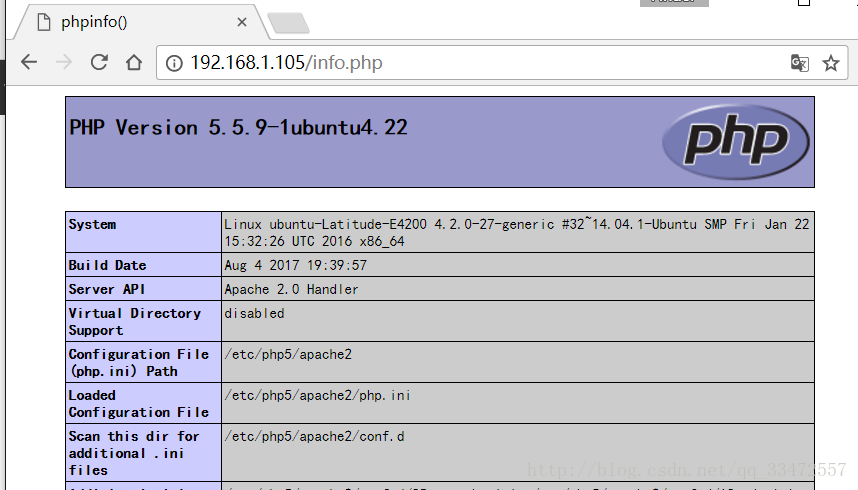
Task: Select the /etc/php5/apache2/php.ini value
Action: point(317,395)
